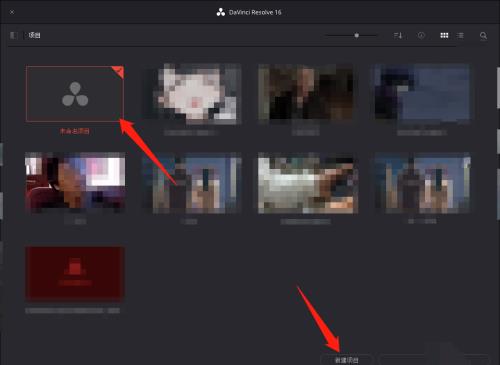The width and height of the screenshot is (500, 365).
Task: Switch to list view of projects
Action: point(460,35)
